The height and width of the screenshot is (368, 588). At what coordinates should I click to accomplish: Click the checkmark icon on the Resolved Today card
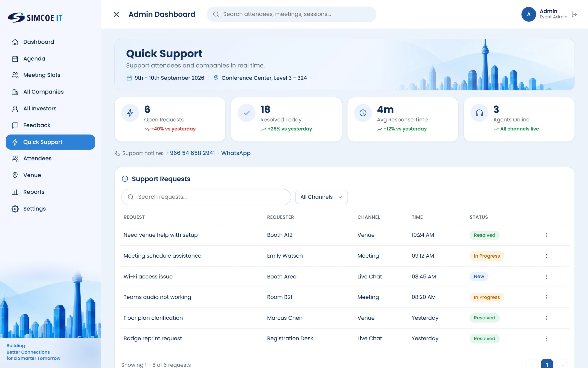247,113
